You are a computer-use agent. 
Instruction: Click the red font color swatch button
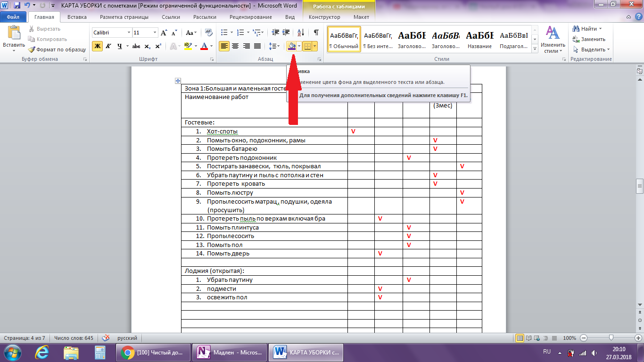click(204, 46)
